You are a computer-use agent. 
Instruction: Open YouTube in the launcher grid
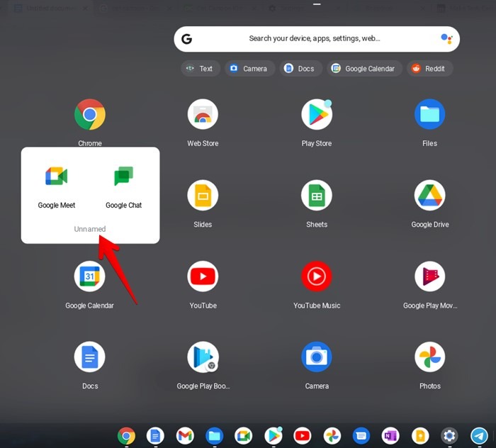(x=203, y=276)
